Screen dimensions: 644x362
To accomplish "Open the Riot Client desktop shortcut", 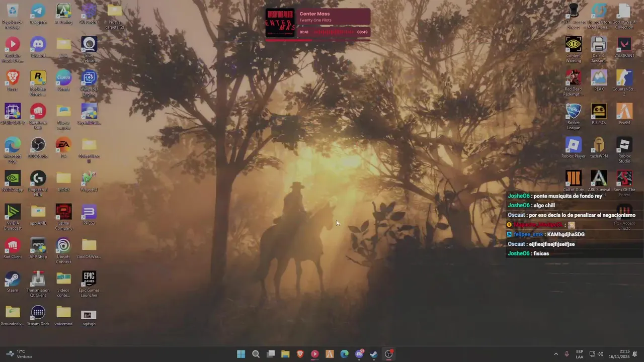I will point(13,249).
